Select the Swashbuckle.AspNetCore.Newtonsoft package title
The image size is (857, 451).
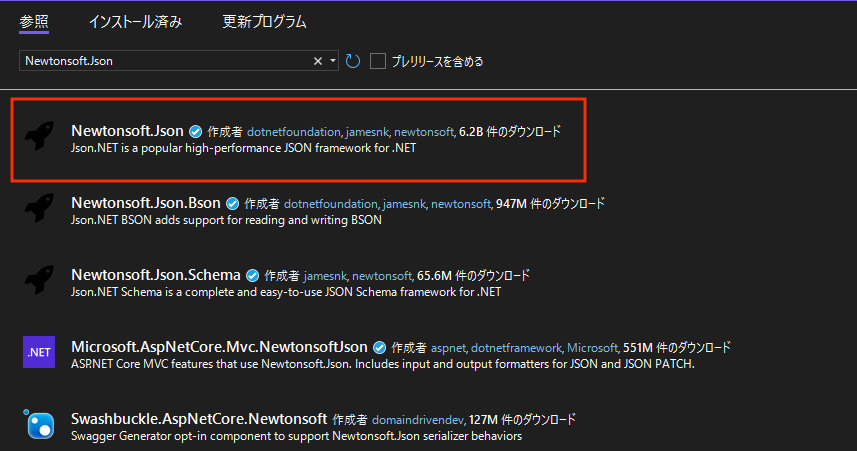tap(199, 419)
